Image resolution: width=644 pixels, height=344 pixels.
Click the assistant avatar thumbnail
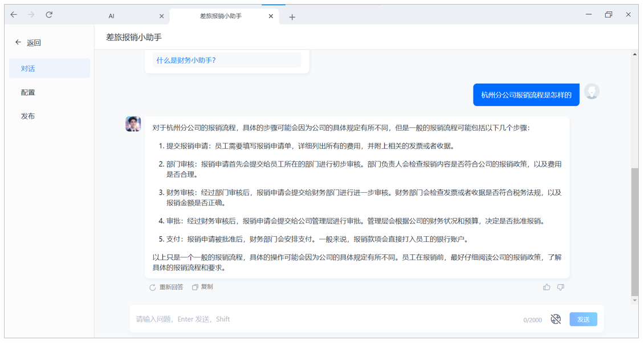133,124
